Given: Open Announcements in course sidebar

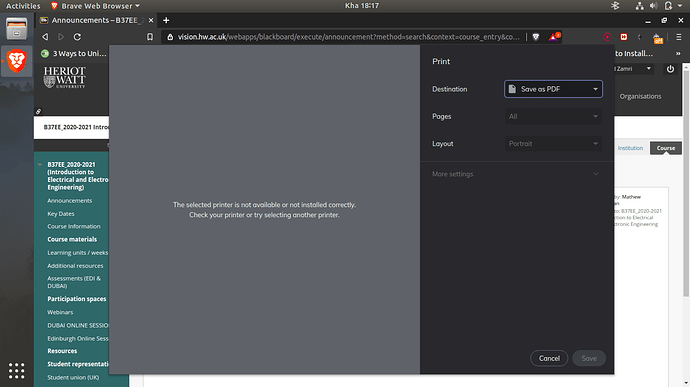Looking at the screenshot, I should (x=70, y=201).
